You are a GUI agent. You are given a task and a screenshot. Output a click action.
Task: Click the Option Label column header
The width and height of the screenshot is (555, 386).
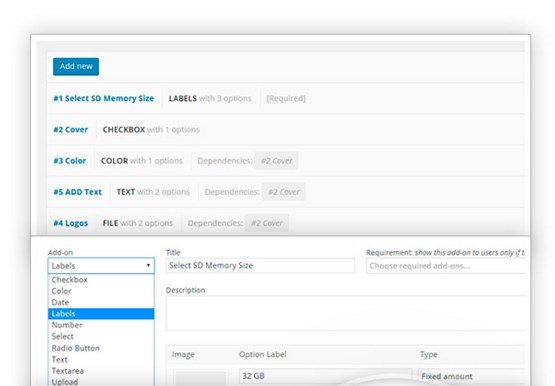[x=263, y=354]
